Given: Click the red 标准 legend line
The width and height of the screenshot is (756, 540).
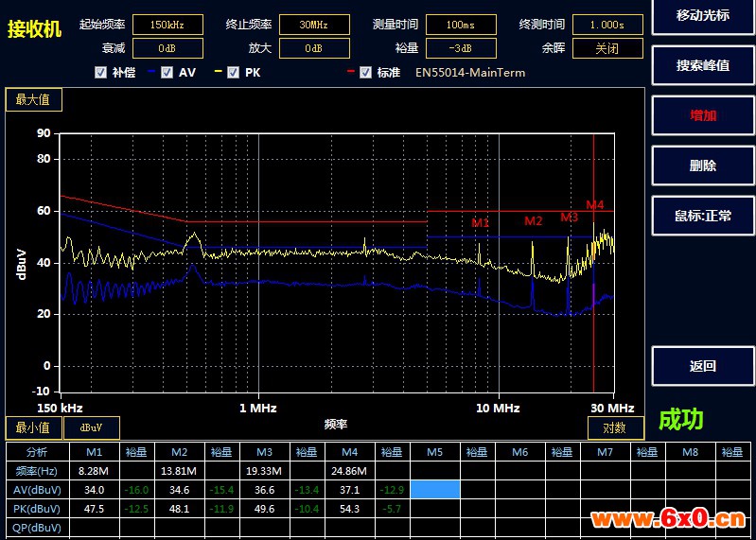Looking at the screenshot, I should (350, 71).
